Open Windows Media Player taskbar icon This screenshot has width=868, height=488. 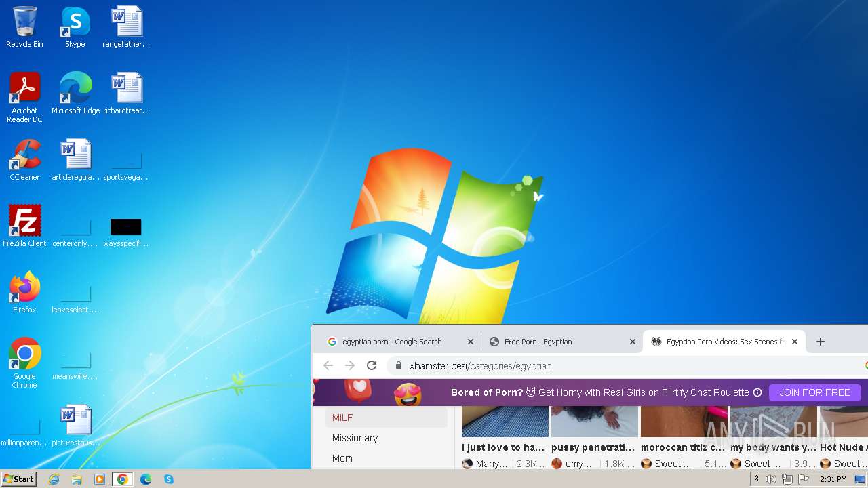pos(100,479)
